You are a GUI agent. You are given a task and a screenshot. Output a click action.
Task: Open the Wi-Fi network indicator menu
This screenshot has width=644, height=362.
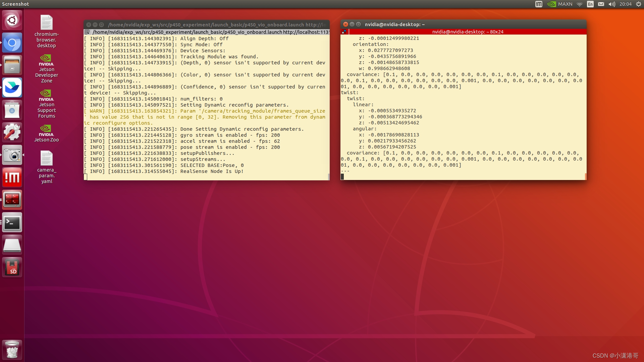pyautogui.click(x=580, y=4)
